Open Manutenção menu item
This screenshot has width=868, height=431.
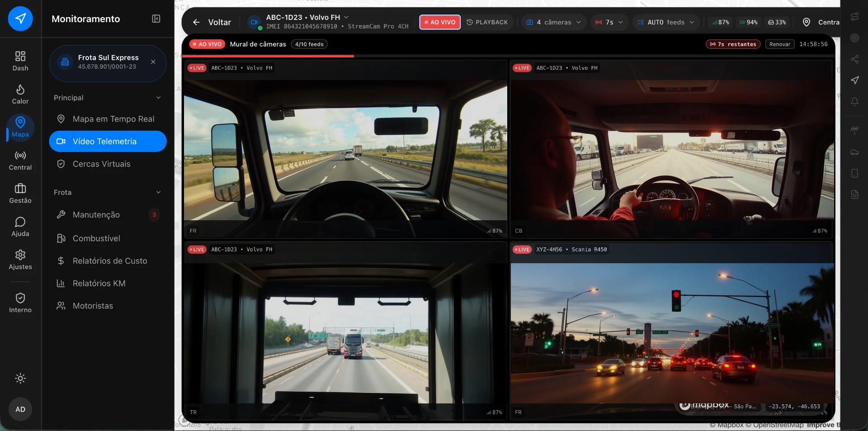pyautogui.click(x=108, y=215)
